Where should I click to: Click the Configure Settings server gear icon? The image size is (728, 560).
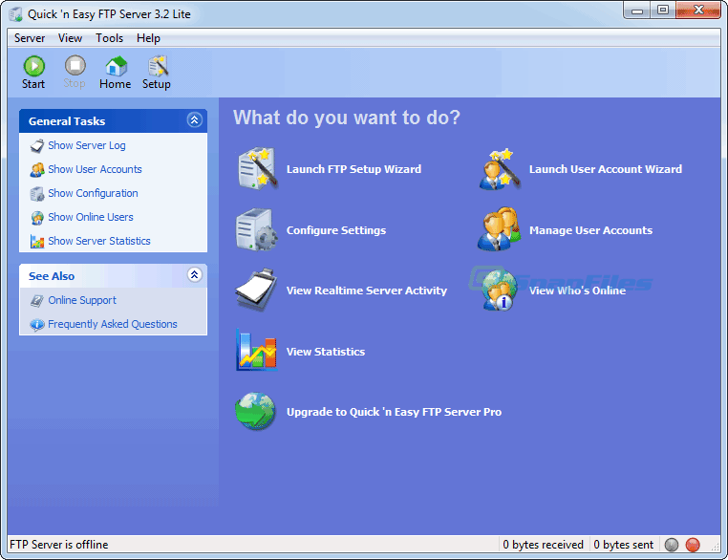257,230
